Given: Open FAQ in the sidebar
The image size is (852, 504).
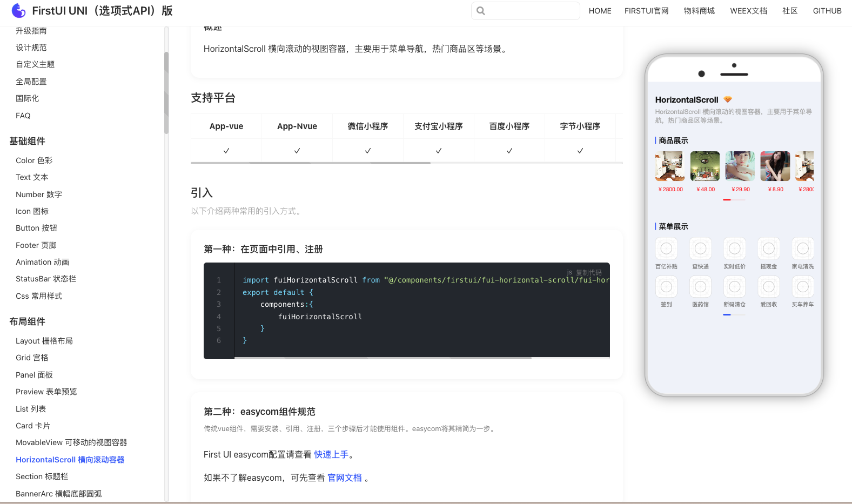Looking at the screenshot, I should (x=23, y=116).
